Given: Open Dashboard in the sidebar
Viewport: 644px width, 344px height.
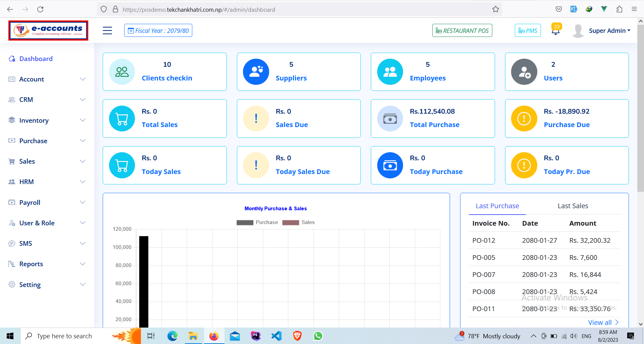Looking at the screenshot, I should pos(36,59).
